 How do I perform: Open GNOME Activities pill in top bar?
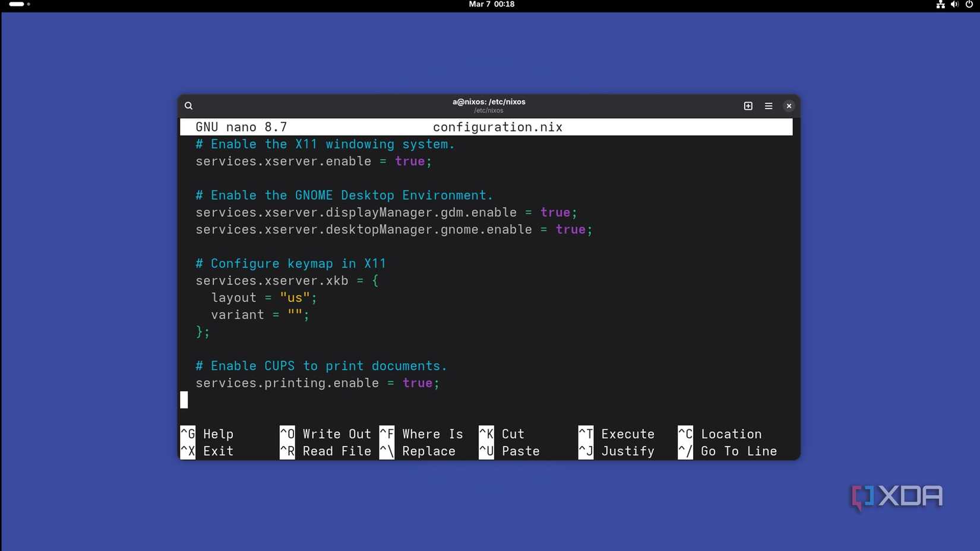click(x=19, y=4)
